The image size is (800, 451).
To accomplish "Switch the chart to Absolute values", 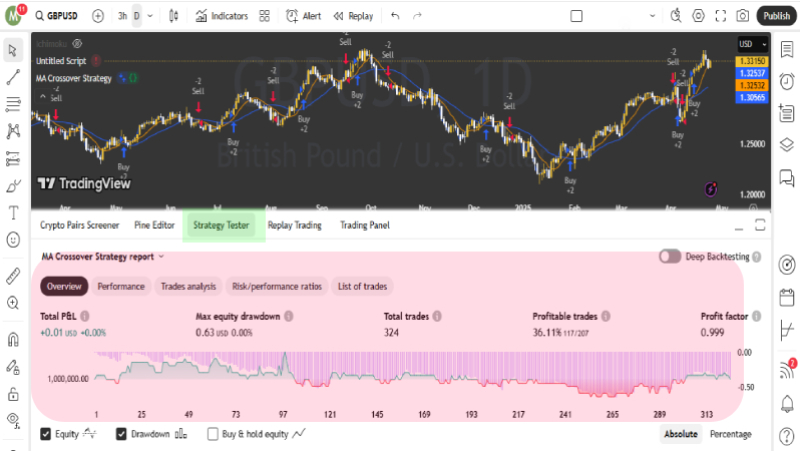I will tap(681, 434).
